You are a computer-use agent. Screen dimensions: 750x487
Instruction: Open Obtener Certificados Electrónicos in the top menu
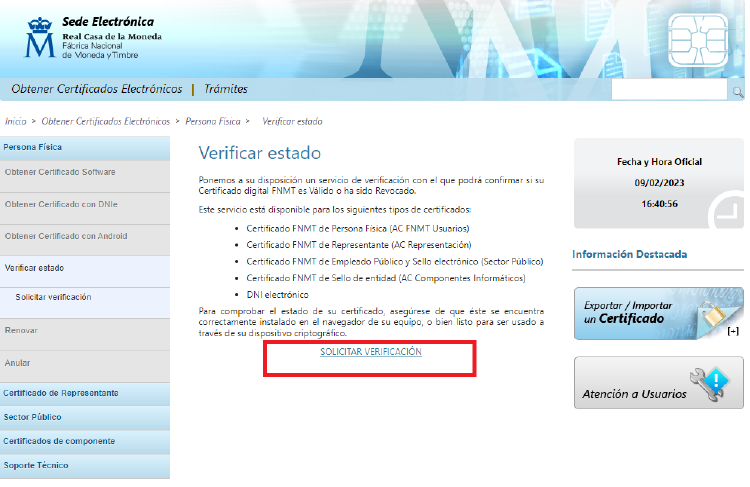tap(97, 89)
